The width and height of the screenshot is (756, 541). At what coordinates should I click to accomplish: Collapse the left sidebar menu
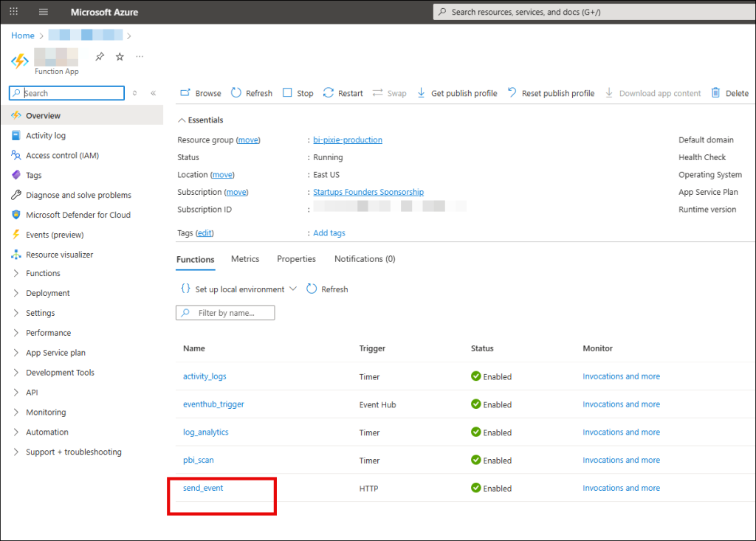click(154, 93)
